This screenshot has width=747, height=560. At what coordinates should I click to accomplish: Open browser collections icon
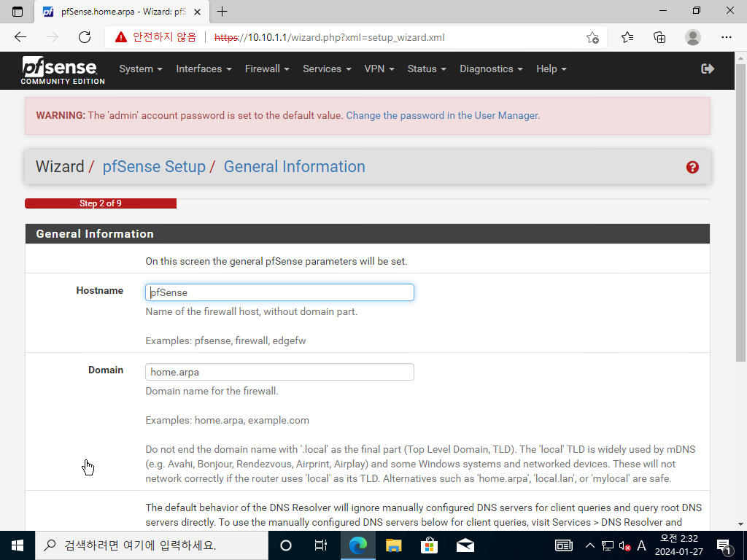(x=659, y=37)
